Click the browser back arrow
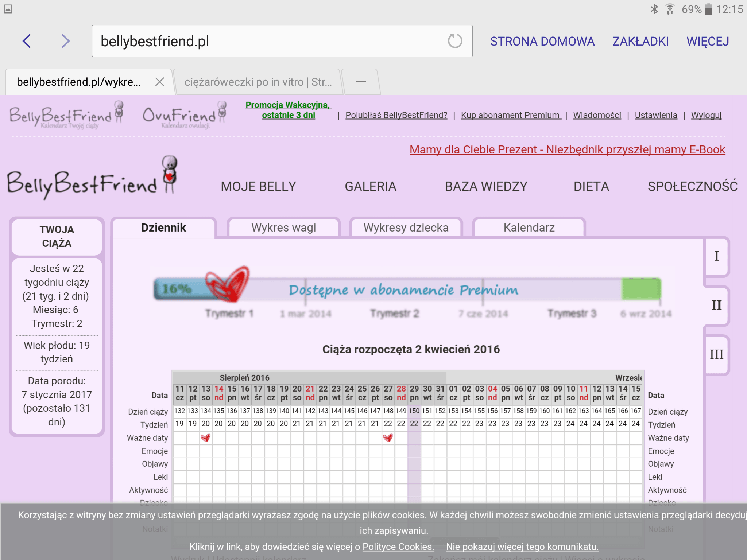Image resolution: width=747 pixels, height=560 pixels. click(27, 41)
